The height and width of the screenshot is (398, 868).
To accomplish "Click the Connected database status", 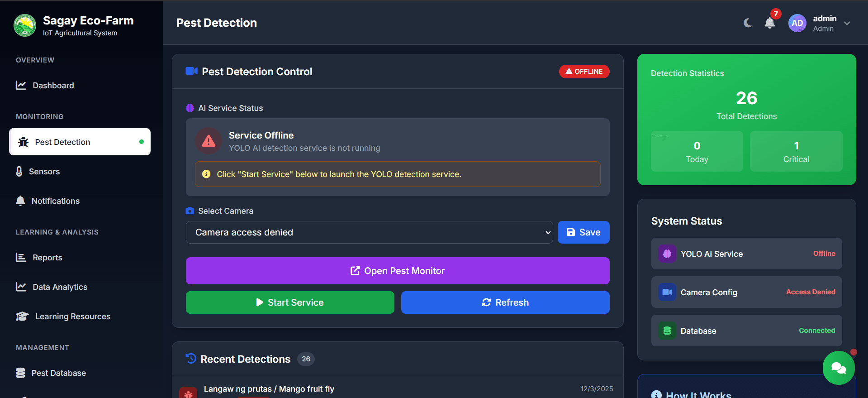I will pyautogui.click(x=817, y=331).
